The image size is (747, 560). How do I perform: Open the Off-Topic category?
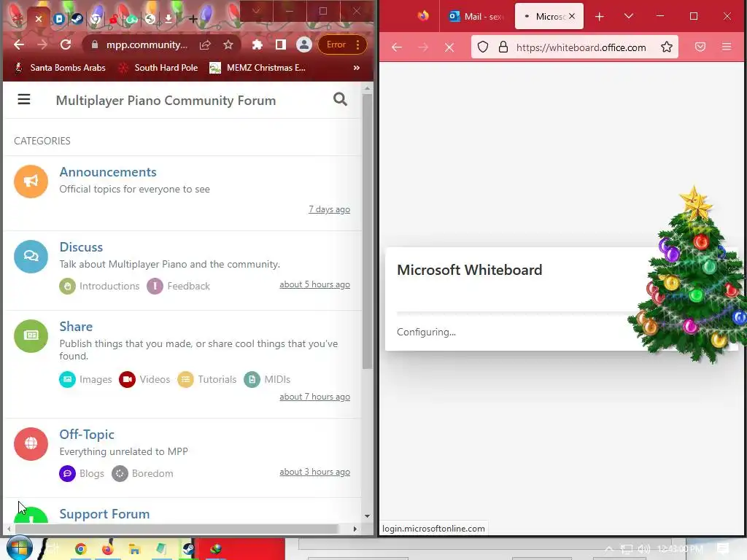click(87, 435)
